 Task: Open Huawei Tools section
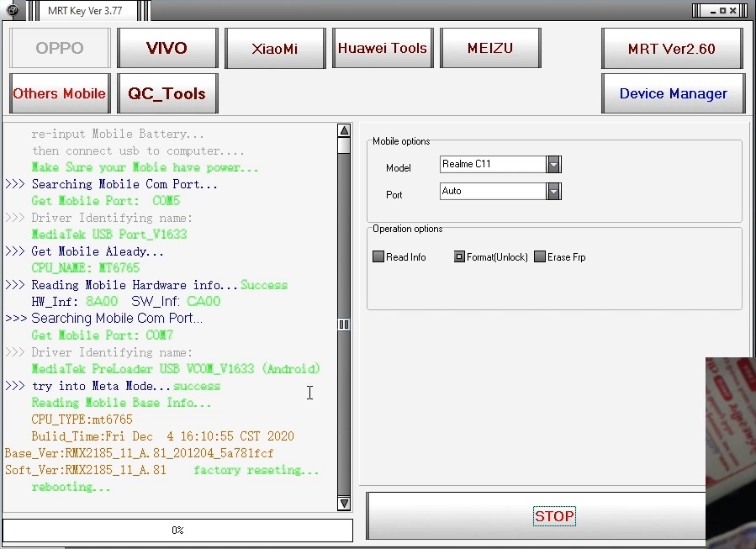(383, 48)
